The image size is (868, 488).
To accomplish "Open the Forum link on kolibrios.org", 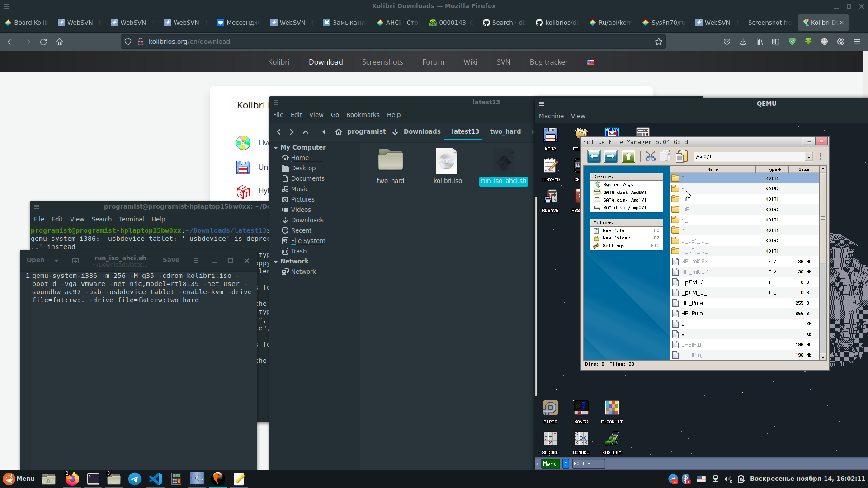I will [x=433, y=62].
